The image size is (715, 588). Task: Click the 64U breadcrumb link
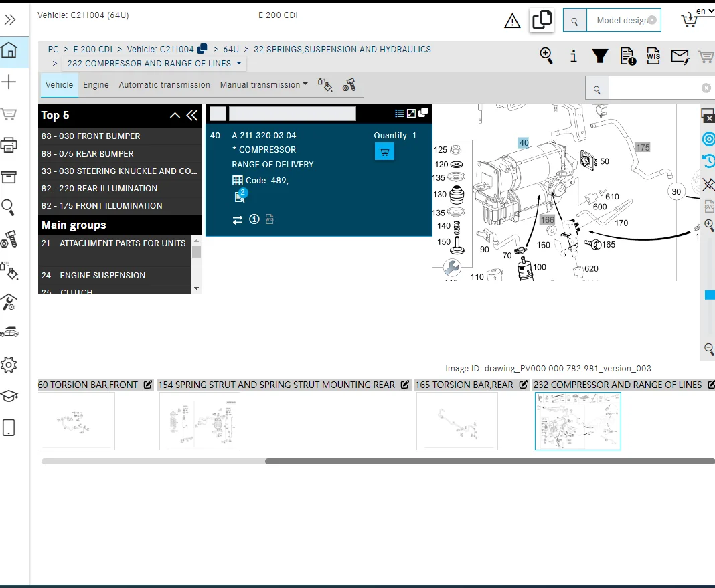(x=231, y=50)
